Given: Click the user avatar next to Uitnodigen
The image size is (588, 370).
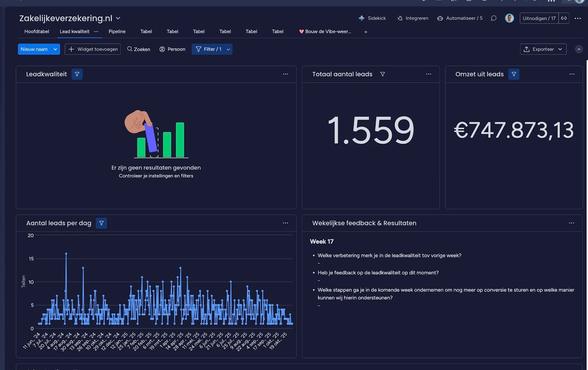Looking at the screenshot, I should click(509, 18).
